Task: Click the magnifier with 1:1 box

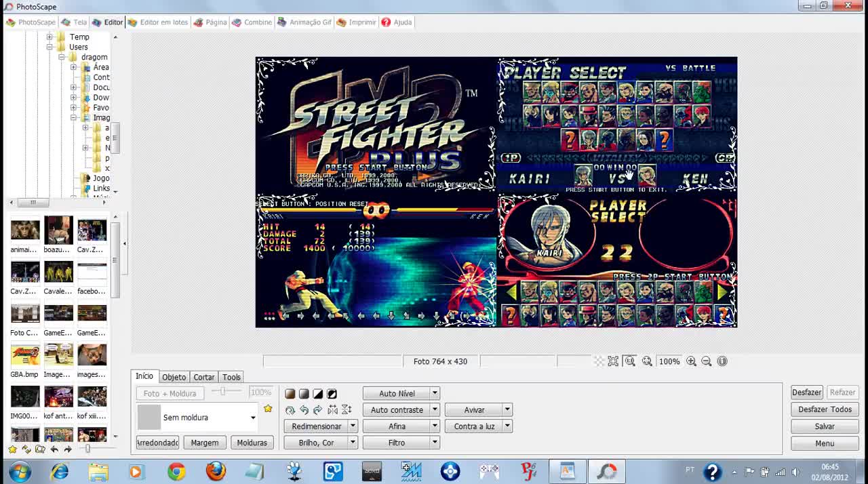Action: [x=630, y=361]
